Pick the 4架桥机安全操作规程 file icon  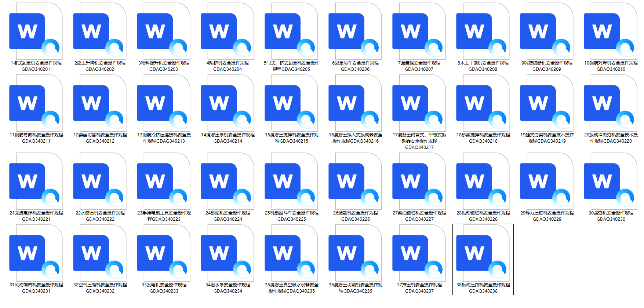pos(228,31)
